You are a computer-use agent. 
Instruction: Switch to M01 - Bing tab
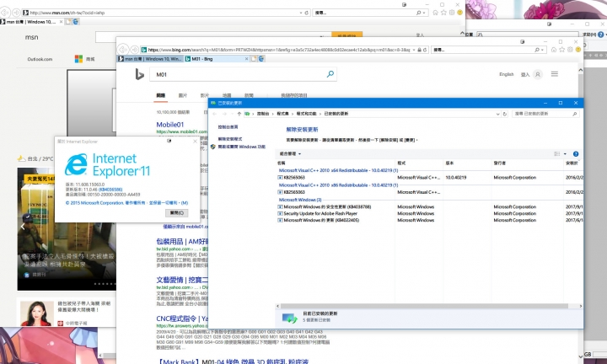216,59
